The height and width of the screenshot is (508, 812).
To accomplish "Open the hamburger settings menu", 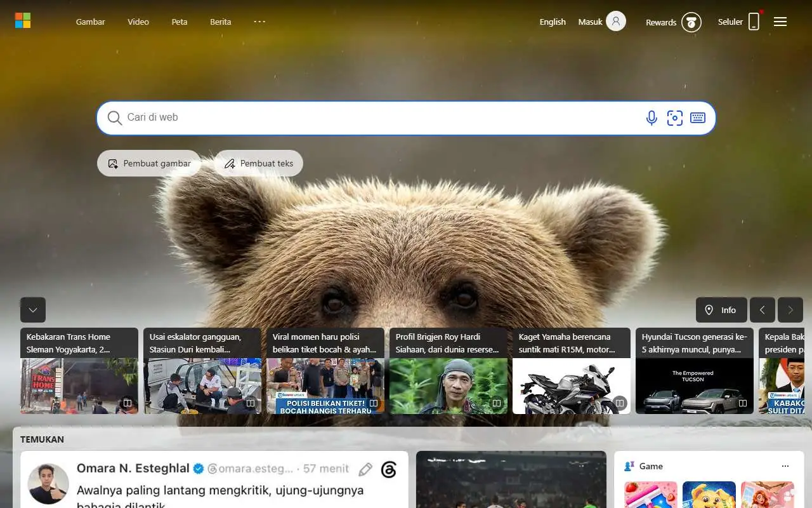I will (x=780, y=22).
